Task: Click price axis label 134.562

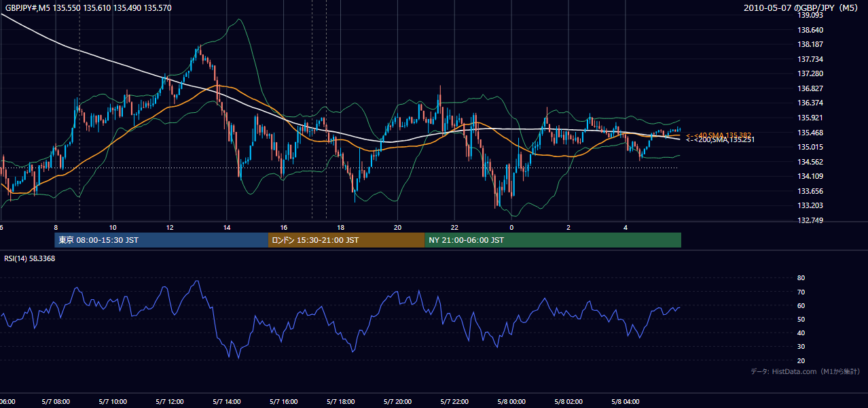Action: [811, 162]
